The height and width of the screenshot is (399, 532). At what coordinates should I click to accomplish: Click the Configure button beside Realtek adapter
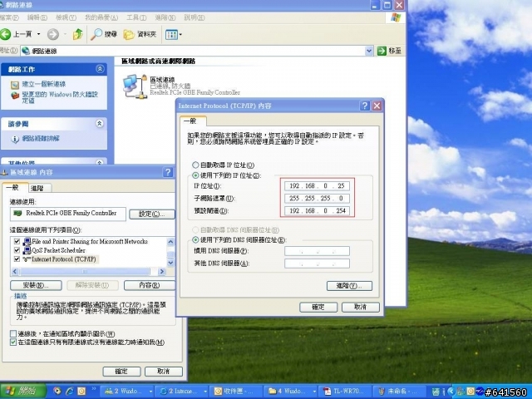pyautogui.click(x=151, y=214)
